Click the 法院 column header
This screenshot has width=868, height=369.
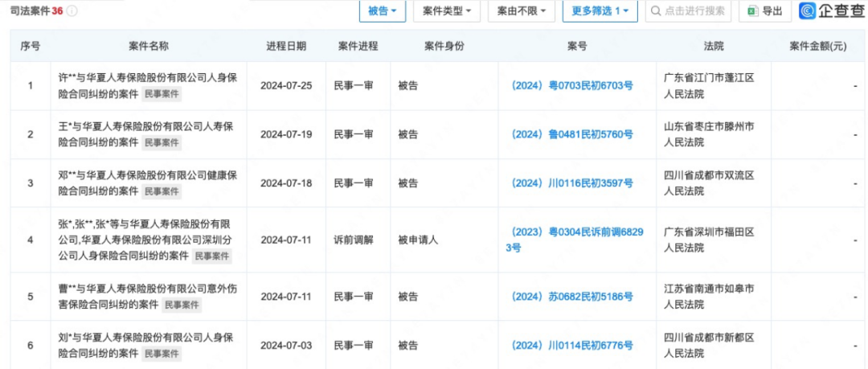point(714,47)
